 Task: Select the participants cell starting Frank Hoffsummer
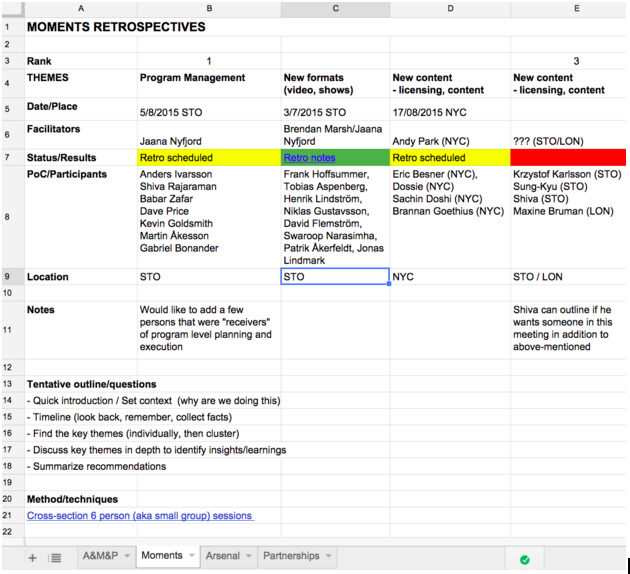pos(335,217)
